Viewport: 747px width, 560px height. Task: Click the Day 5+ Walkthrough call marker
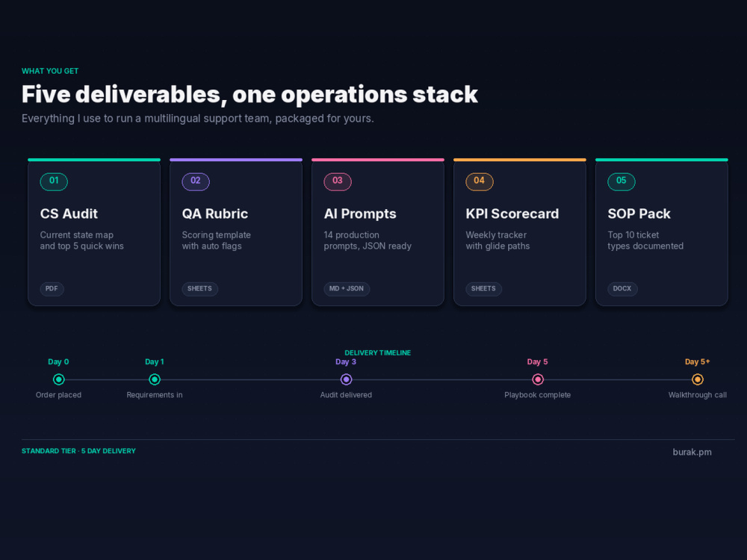pos(698,379)
